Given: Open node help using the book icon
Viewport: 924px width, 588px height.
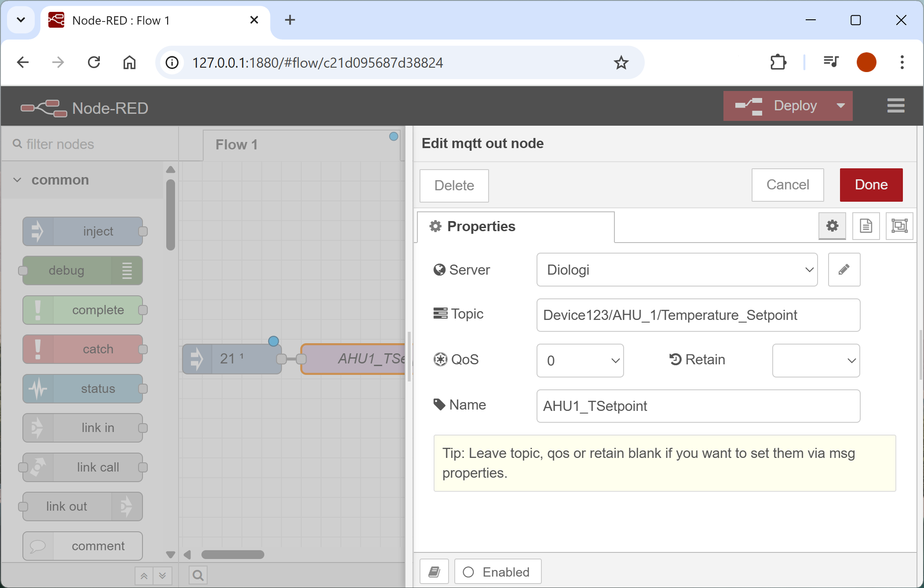Looking at the screenshot, I should 434,571.
